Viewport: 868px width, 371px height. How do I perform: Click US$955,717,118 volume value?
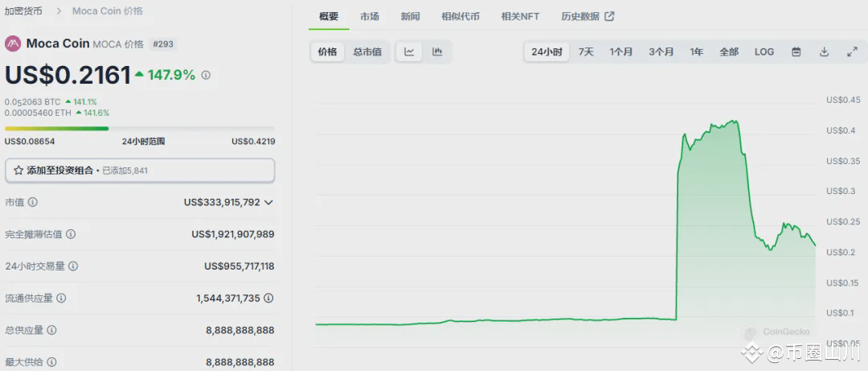[x=240, y=266]
